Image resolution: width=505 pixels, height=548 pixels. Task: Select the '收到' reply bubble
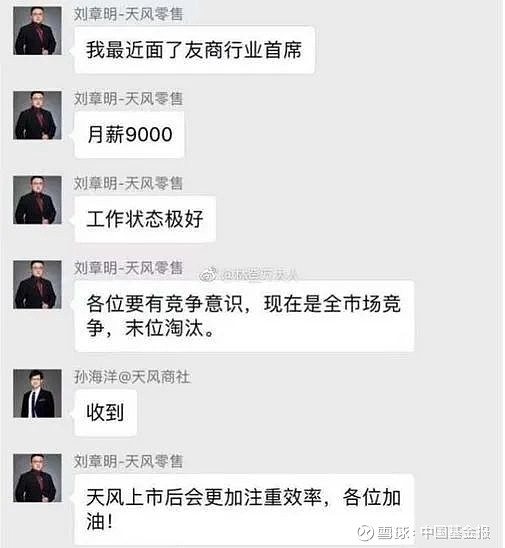[x=106, y=413]
